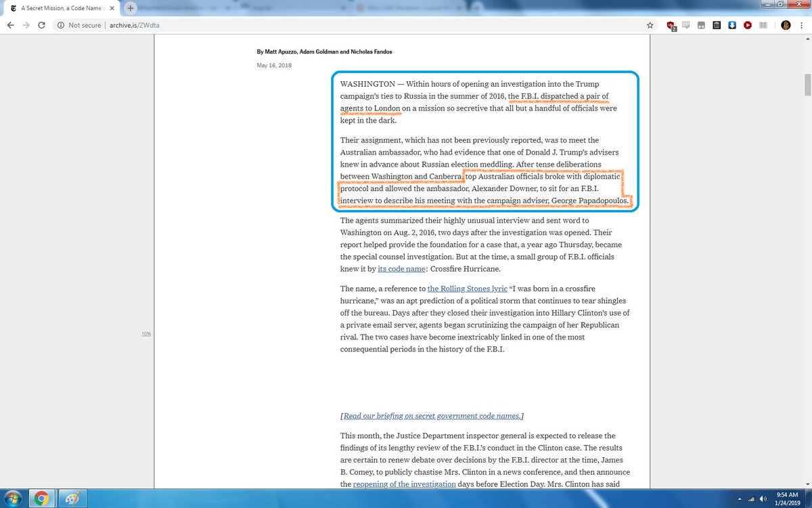This screenshot has height=508, width=812.
Task: Open 'the Rolling Stones lyric' link
Action: tap(468, 288)
